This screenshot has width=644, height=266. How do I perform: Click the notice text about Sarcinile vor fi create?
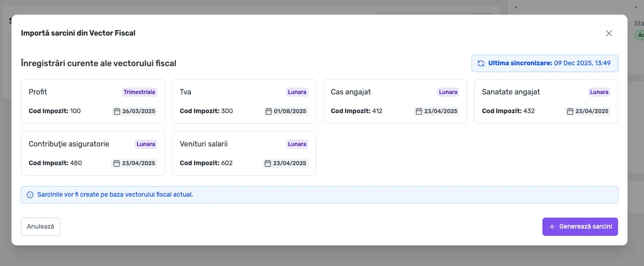coord(115,194)
